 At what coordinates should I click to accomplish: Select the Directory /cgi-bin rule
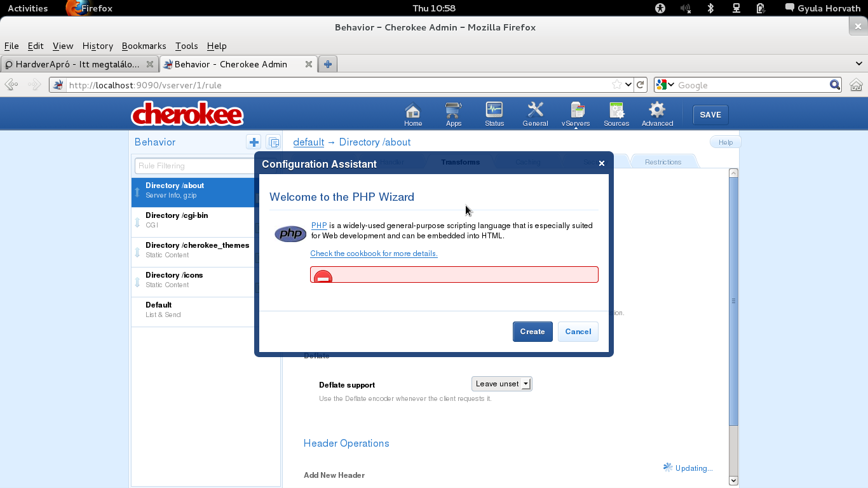pyautogui.click(x=193, y=222)
